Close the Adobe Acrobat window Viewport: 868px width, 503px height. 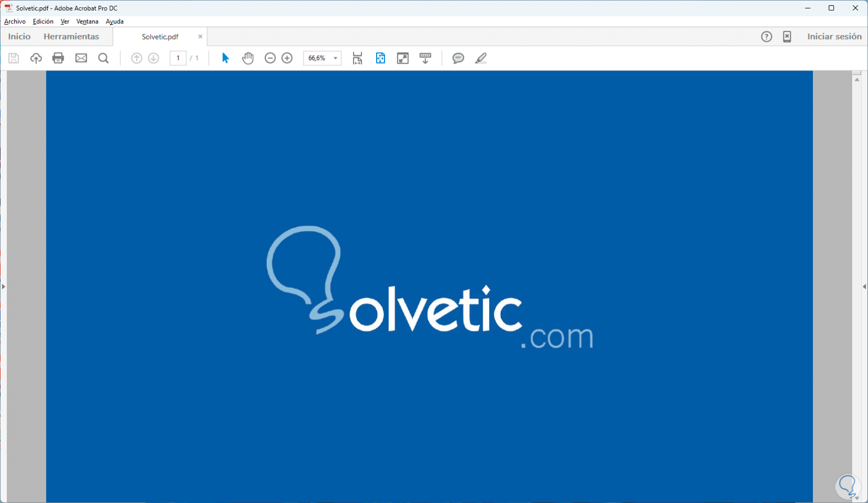[855, 8]
